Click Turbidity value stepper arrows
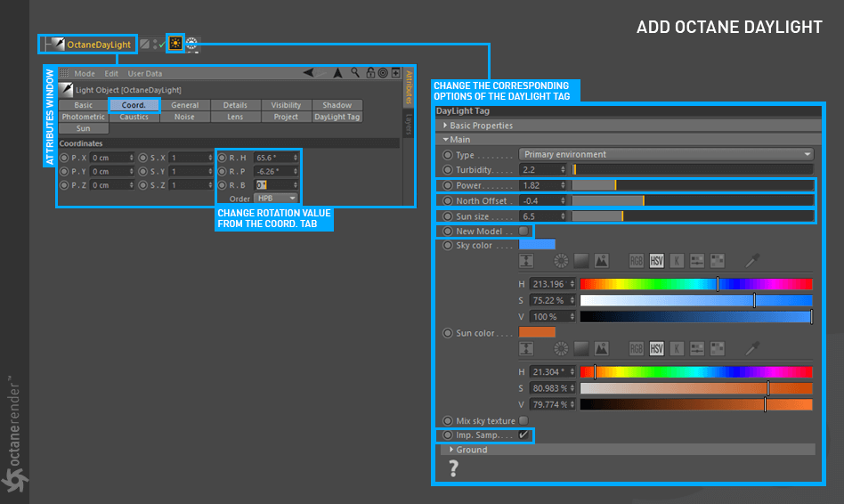The height and width of the screenshot is (504, 844). pyautogui.click(x=563, y=169)
